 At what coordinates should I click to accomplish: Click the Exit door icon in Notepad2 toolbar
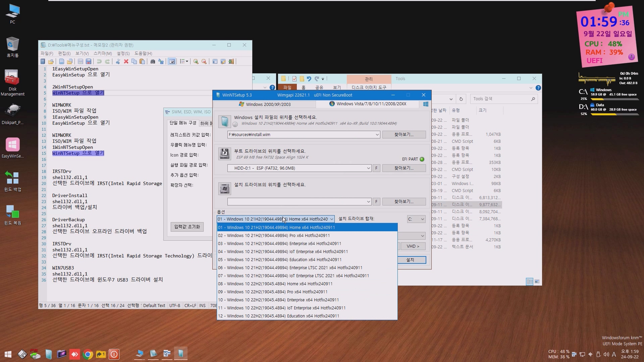(x=231, y=61)
